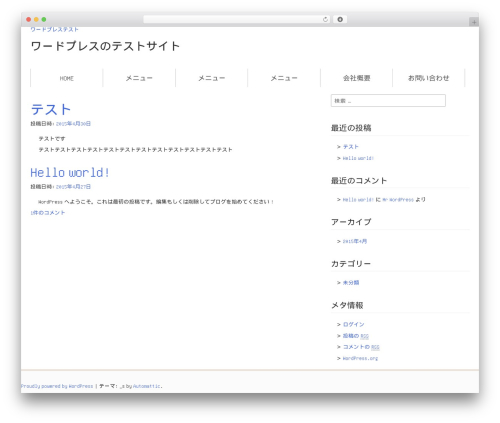Open the 投稿の RSS link
The height and width of the screenshot is (423, 500).
356,336
